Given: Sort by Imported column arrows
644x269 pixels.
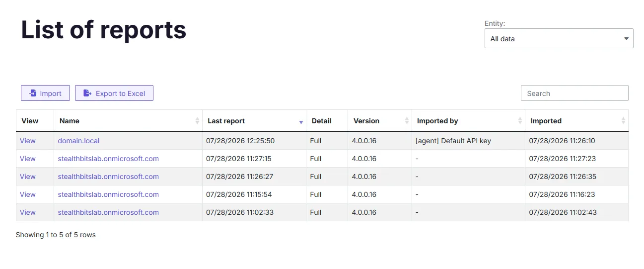Looking at the screenshot, I should 623,121.
